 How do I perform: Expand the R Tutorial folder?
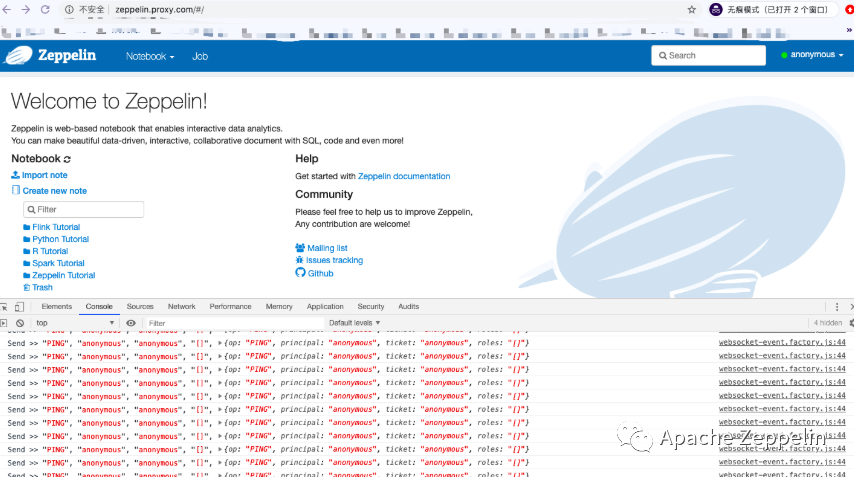pyautogui.click(x=50, y=251)
